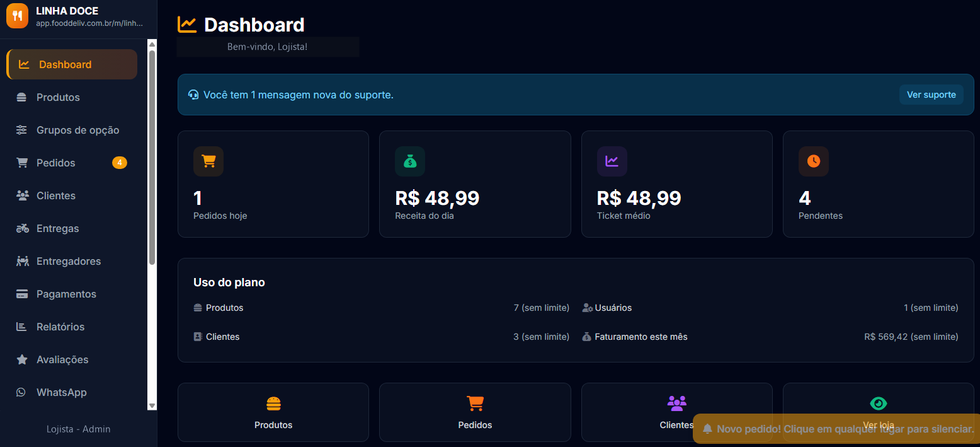Click the user-gear icon beside Usuários
This screenshot has width=980, height=447.
click(588, 308)
